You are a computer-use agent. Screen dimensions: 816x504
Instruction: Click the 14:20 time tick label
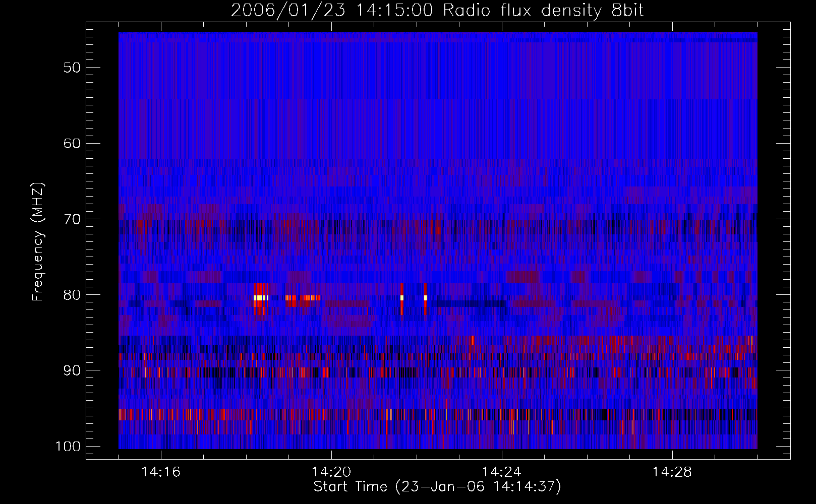[331, 472]
